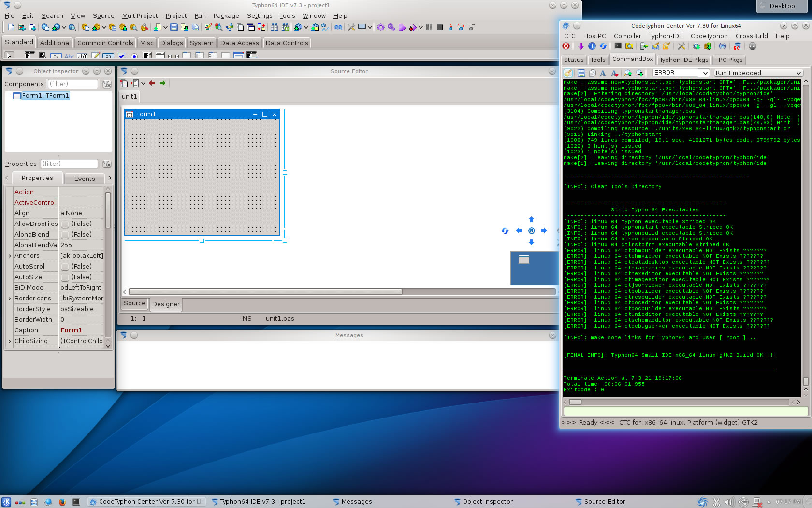Open dropdown arrow next to Source Editor jump-history icon
The height and width of the screenshot is (508, 812).
pos(143,83)
